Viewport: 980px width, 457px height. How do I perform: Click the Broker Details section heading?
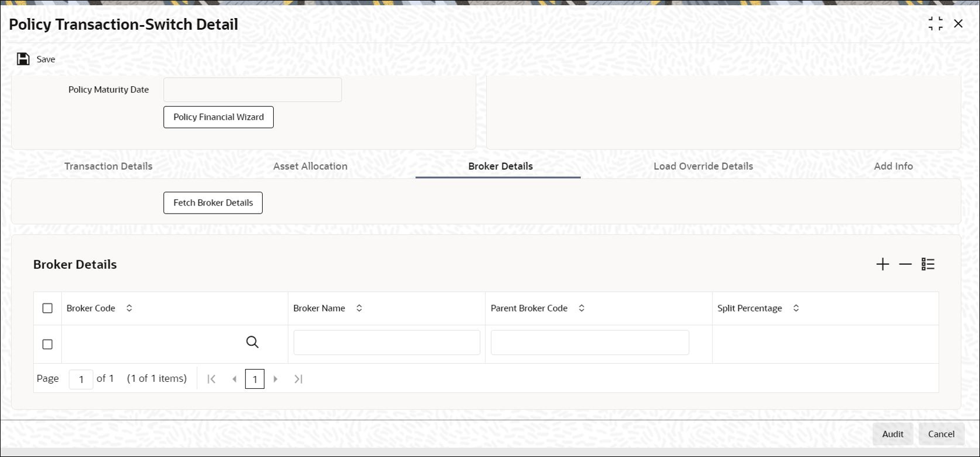(x=75, y=264)
